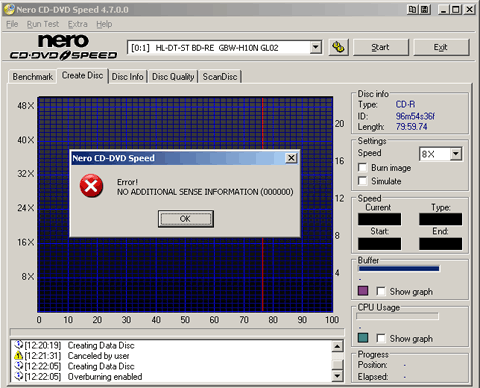This screenshot has height=388, width=480.
Task: Click the Exit button
Action: pos(441,47)
